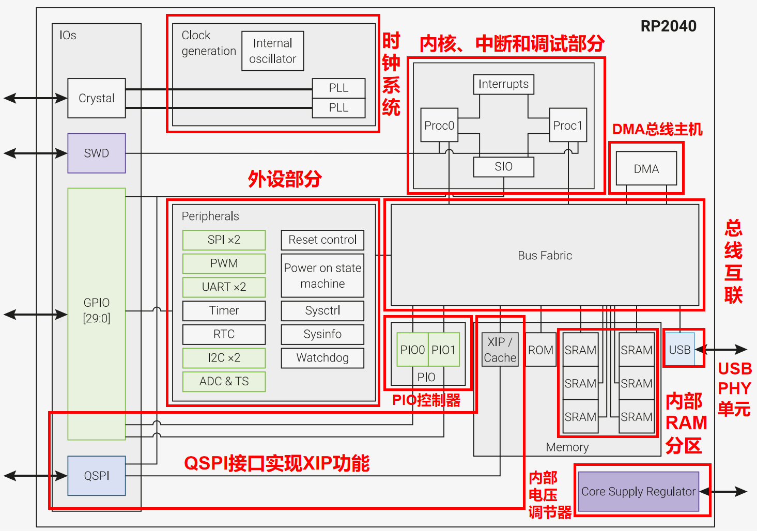Click the XIP / Cache block
This screenshot has height=532, width=757.
pos(500,350)
